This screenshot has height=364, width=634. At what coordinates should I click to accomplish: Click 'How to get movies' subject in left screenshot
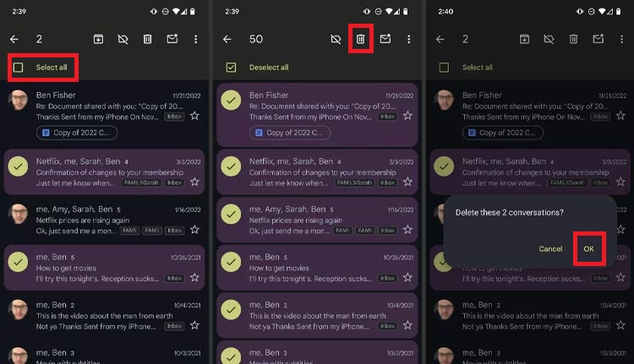pos(66,268)
